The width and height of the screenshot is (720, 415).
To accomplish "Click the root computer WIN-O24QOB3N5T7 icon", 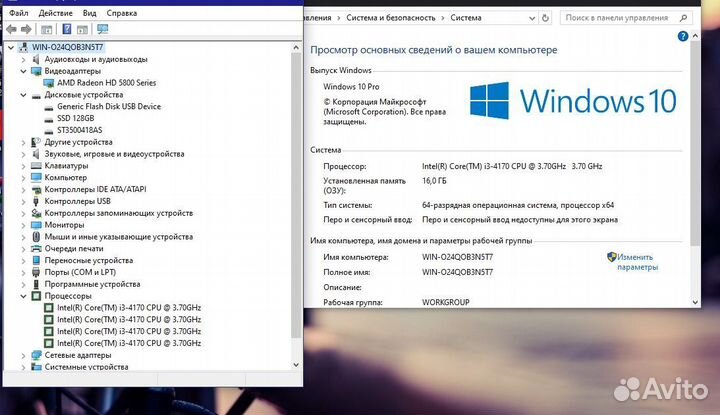I will coord(23,47).
